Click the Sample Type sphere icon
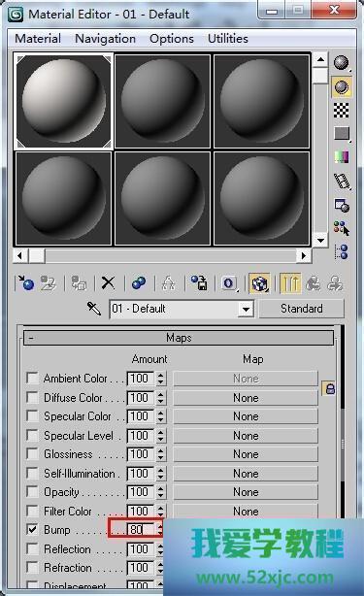 [x=342, y=63]
